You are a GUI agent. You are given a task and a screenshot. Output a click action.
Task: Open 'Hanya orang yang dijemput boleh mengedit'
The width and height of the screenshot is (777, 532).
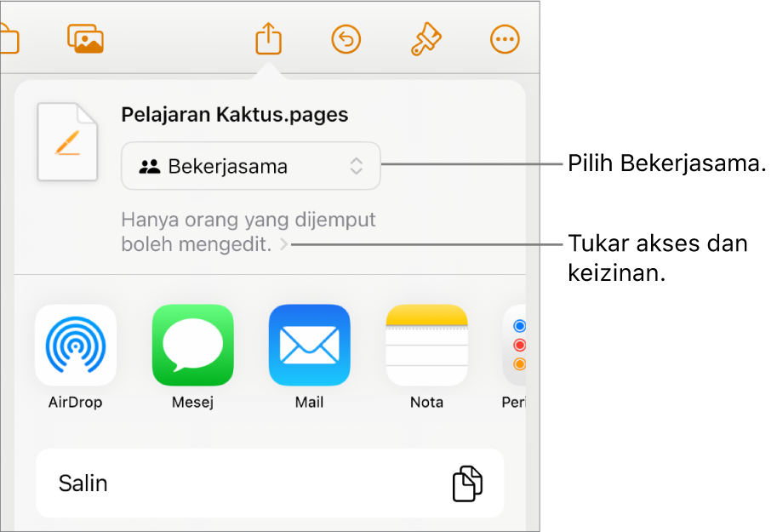pos(249,232)
